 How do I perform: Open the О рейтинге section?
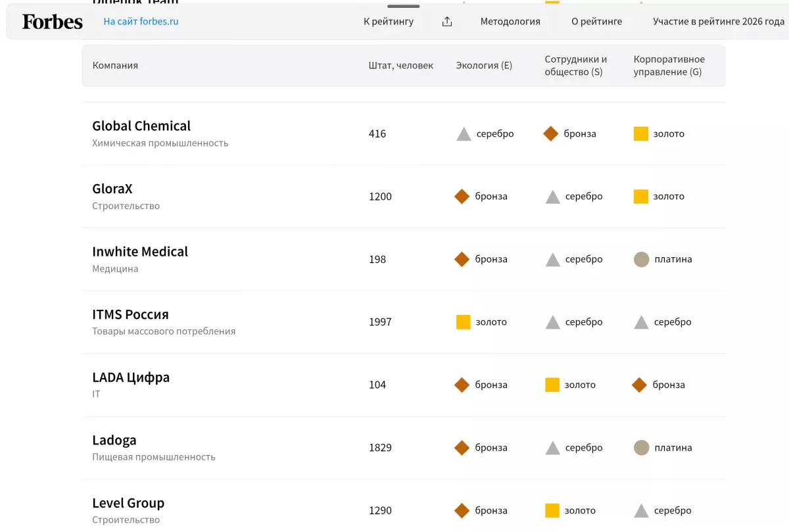(x=596, y=20)
